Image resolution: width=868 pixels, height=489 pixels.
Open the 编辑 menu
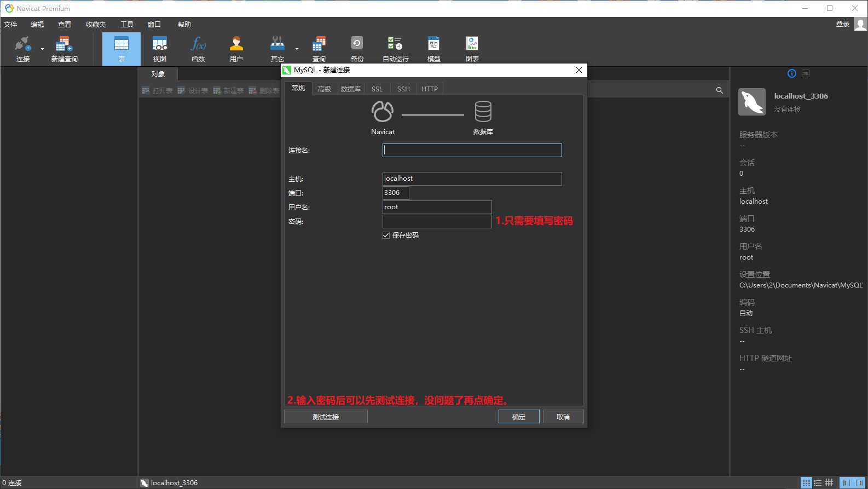tap(37, 25)
